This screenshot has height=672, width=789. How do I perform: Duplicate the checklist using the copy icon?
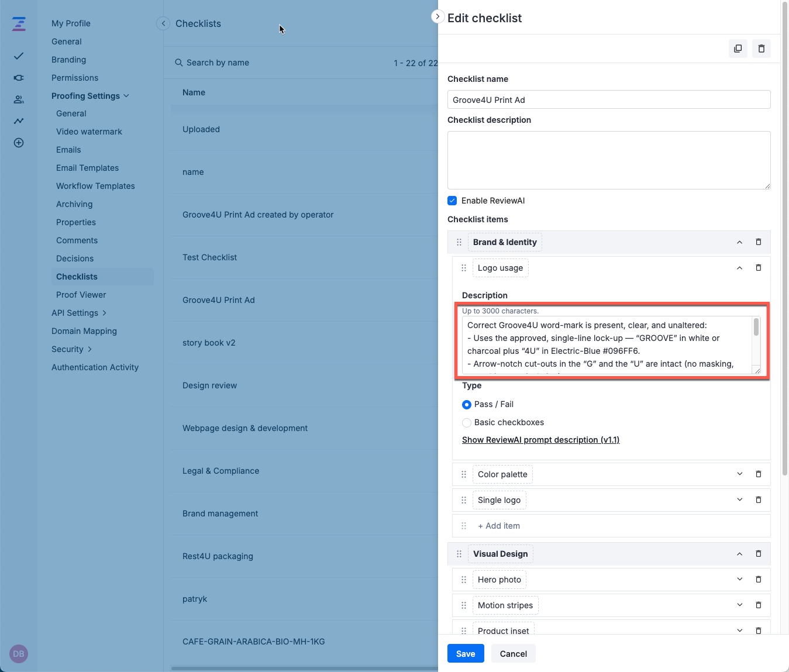pyautogui.click(x=738, y=49)
